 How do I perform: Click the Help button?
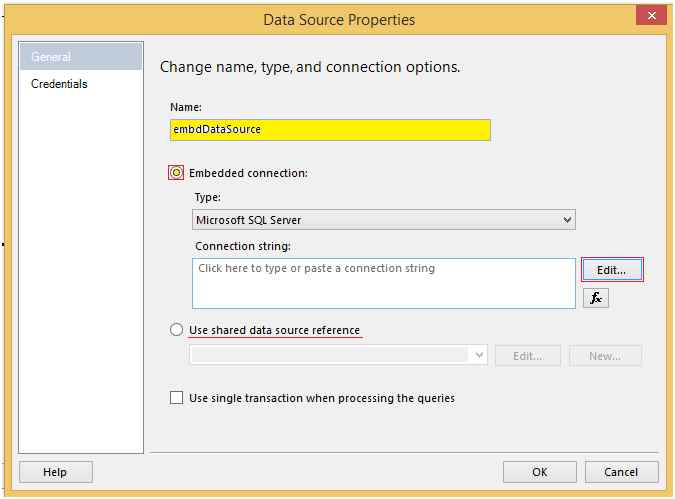coord(55,472)
